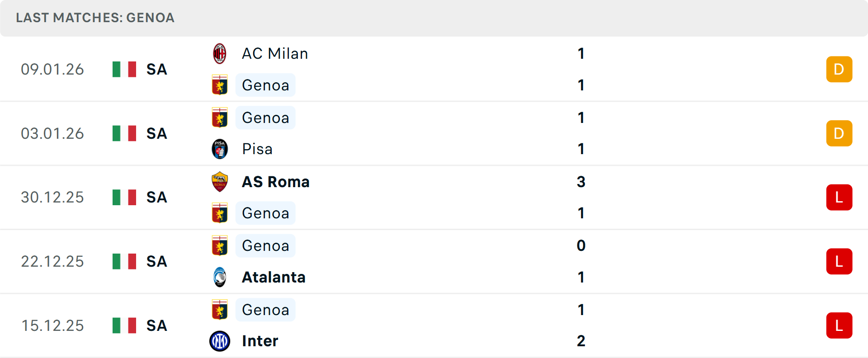The height and width of the screenshot is (358, 868).
Task: Click the Atalanta club crest
Action: coord(220,277)
